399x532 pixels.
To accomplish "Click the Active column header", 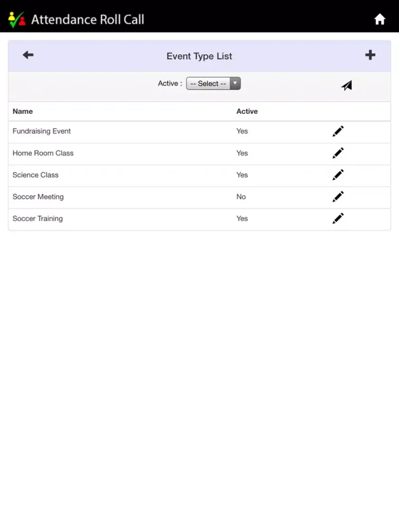I will pyautogui.click(x=247, y=111).
